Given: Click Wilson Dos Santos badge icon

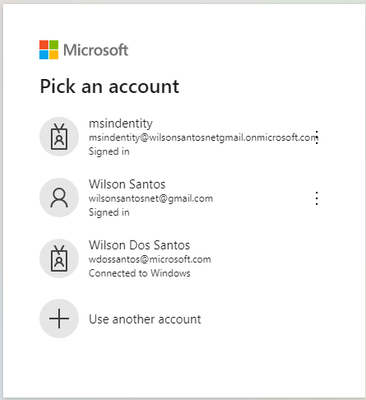Looking at the screenshot, I should pyautogui.click(x=59, y=258).
